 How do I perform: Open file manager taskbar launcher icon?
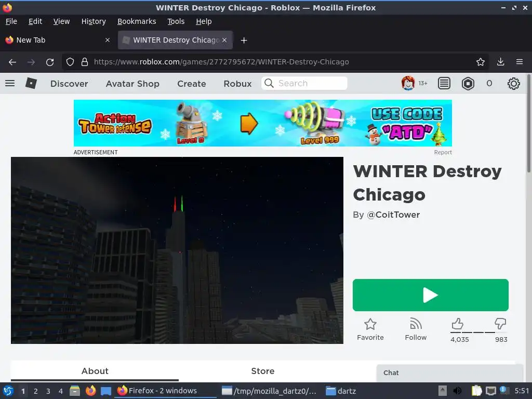pos(75,391)
